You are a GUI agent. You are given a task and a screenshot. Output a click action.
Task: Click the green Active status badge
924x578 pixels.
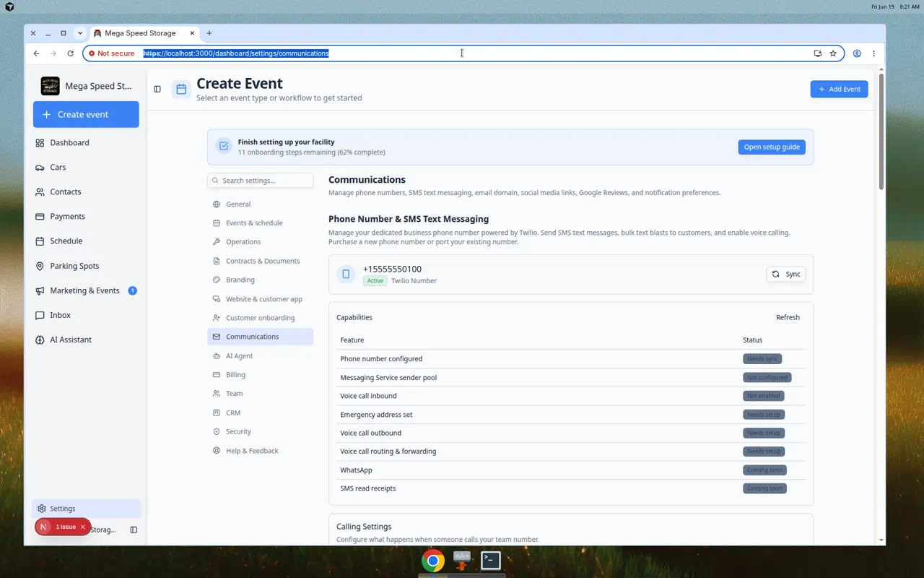[375, 280]
